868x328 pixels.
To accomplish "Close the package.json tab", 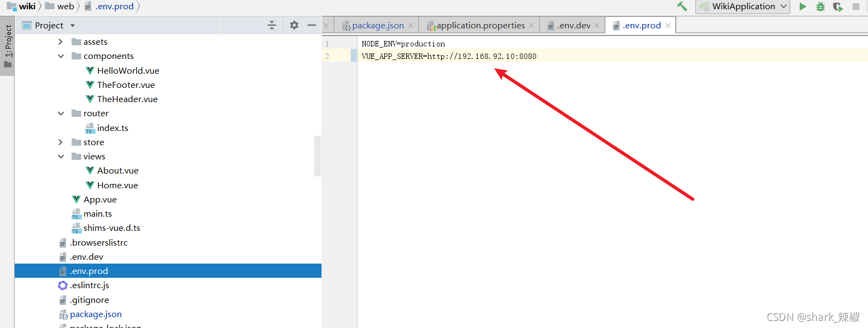I will [x=411, y=26].
